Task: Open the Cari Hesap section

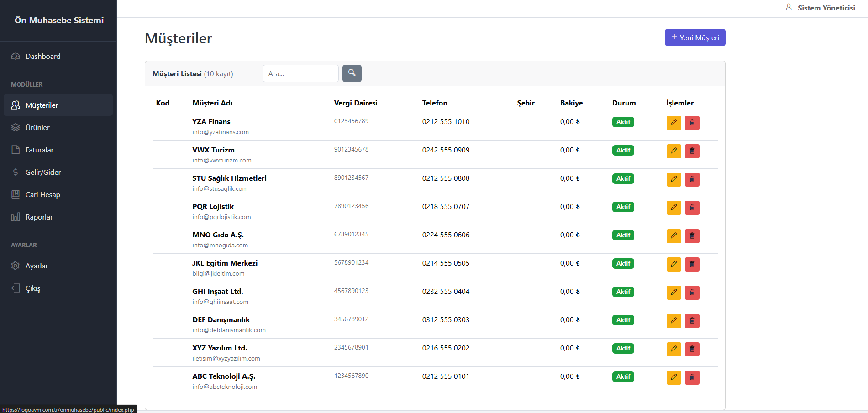Action: [58, 194]
